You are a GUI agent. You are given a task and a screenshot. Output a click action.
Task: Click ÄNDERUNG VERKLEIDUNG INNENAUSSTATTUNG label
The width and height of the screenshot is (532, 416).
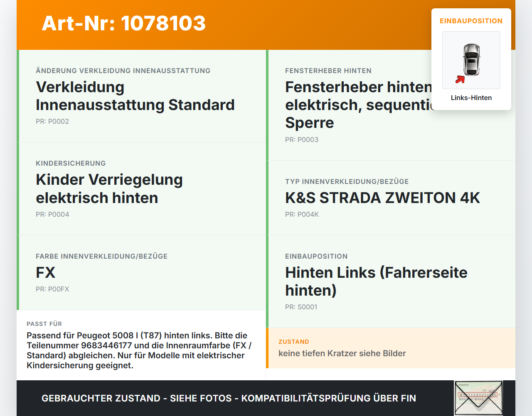123,71
